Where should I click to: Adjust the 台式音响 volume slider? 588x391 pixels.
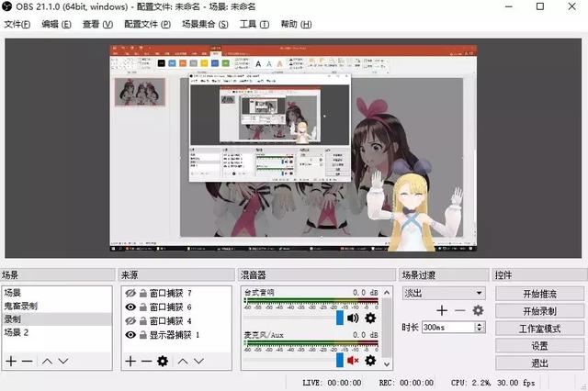[x=339, y=318]
